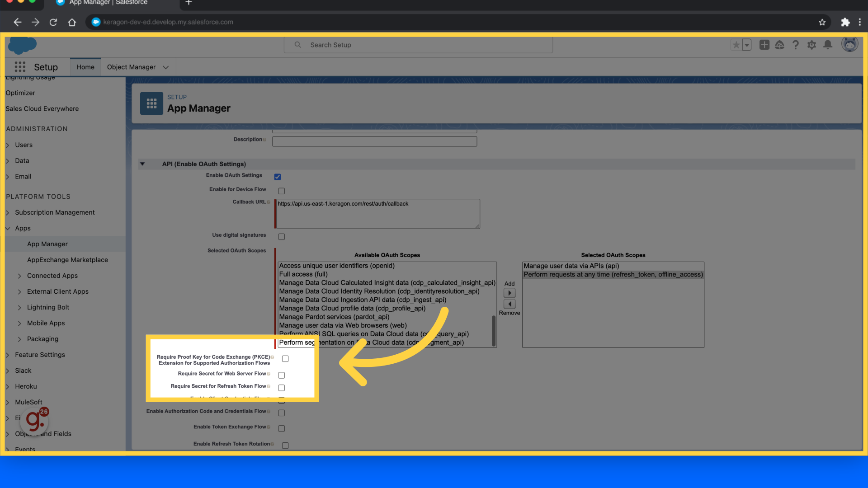Open the favorites list dropdown arrow
868x488 pixels.
pos(747,45)
